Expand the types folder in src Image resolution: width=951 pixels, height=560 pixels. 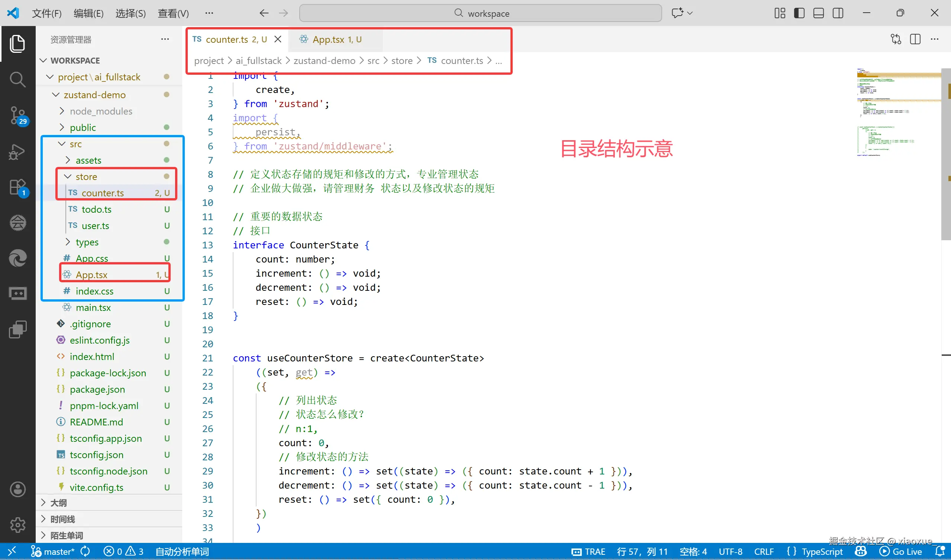87,242
